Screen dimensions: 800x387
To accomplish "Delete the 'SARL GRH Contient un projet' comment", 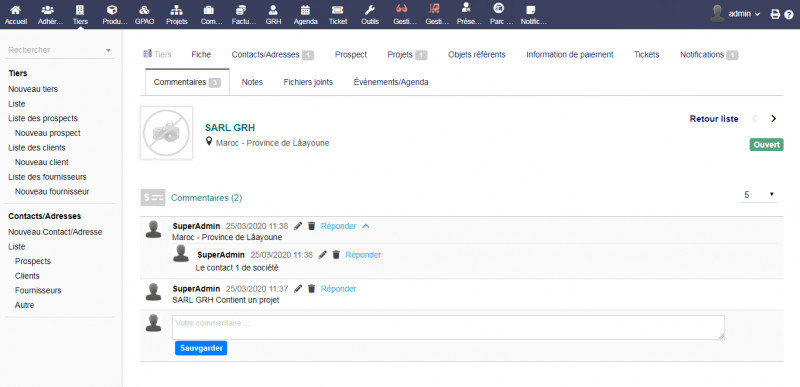I will (312, 289).
